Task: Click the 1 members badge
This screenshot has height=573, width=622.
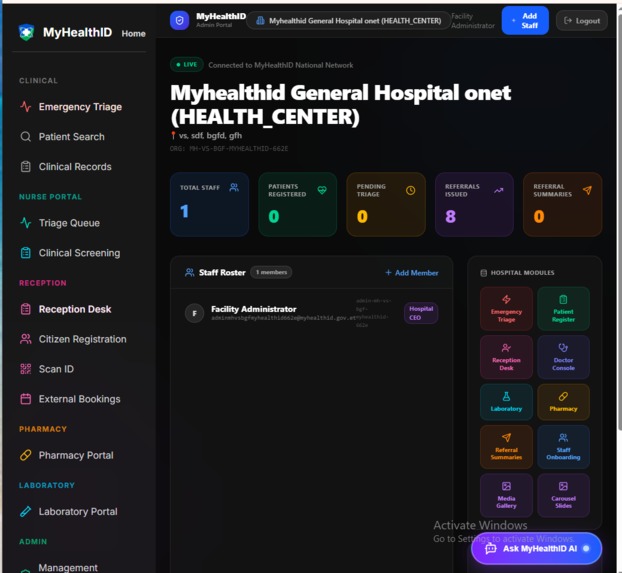Action: point(271,272)
